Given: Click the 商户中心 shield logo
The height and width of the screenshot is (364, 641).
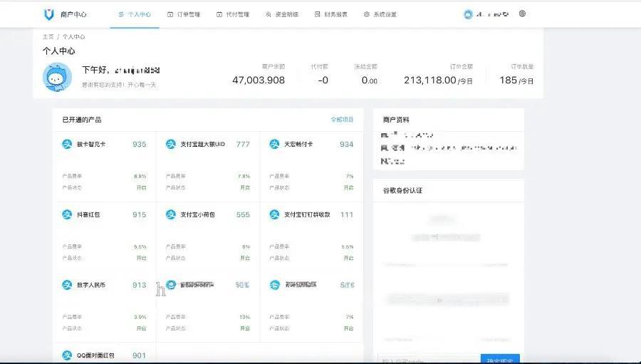Looking at the screenshot, I should (x=49, y=14).
